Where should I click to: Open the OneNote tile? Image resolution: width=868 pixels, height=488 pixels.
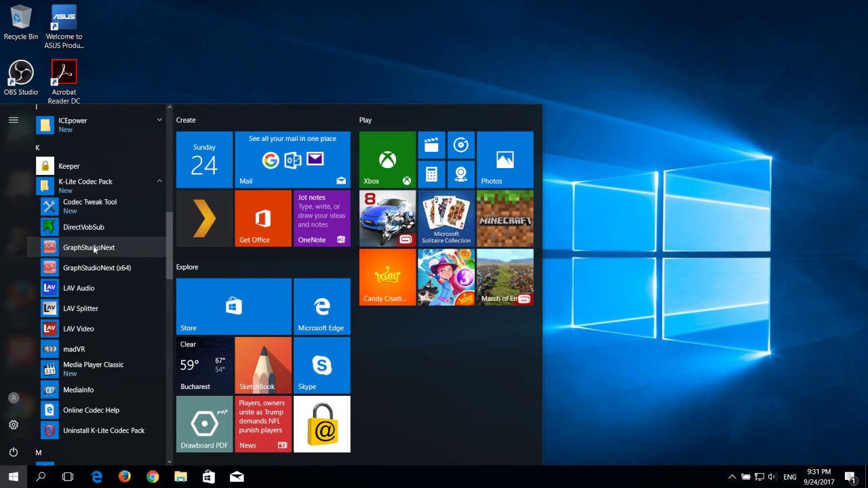point(322,218)
